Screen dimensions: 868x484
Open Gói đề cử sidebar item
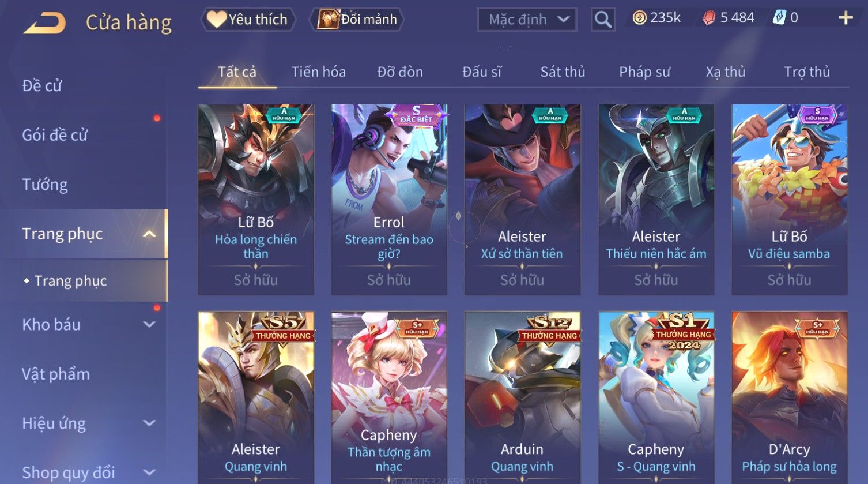[x=55, y=135]
